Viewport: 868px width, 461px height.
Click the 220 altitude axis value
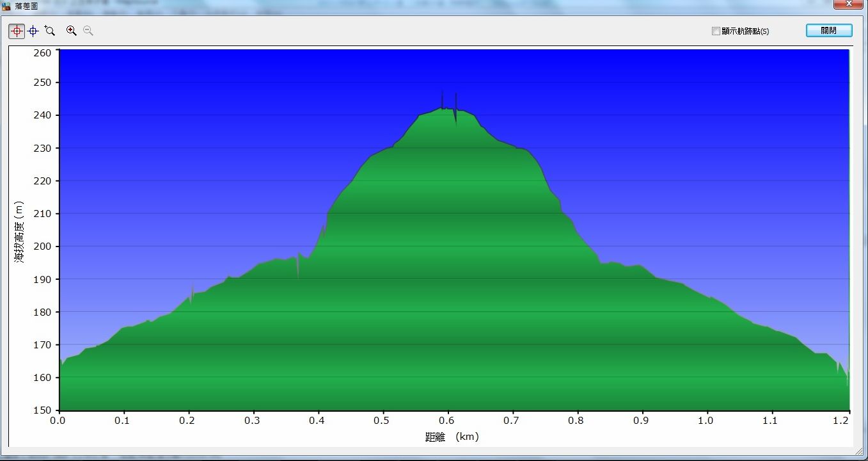point(42,181)
